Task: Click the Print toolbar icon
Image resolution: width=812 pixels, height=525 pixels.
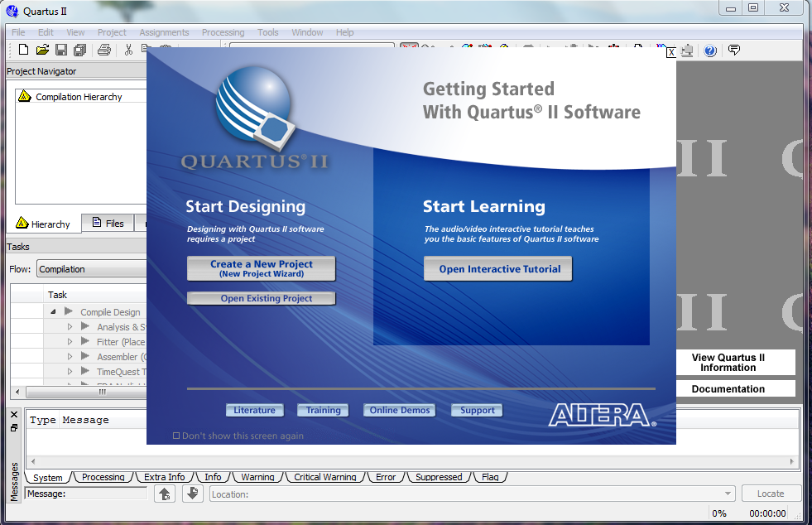Action: 104,50
